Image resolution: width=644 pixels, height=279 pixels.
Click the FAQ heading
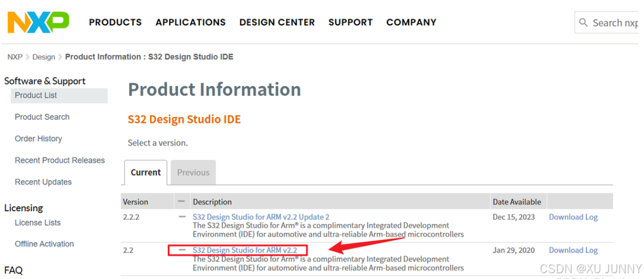(x=14, y=271)
